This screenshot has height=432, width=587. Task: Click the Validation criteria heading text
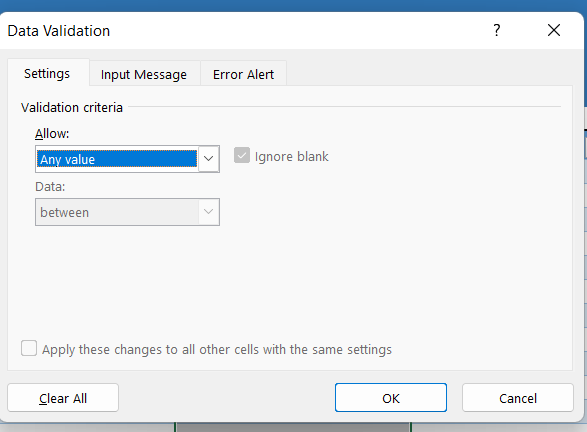72,107
